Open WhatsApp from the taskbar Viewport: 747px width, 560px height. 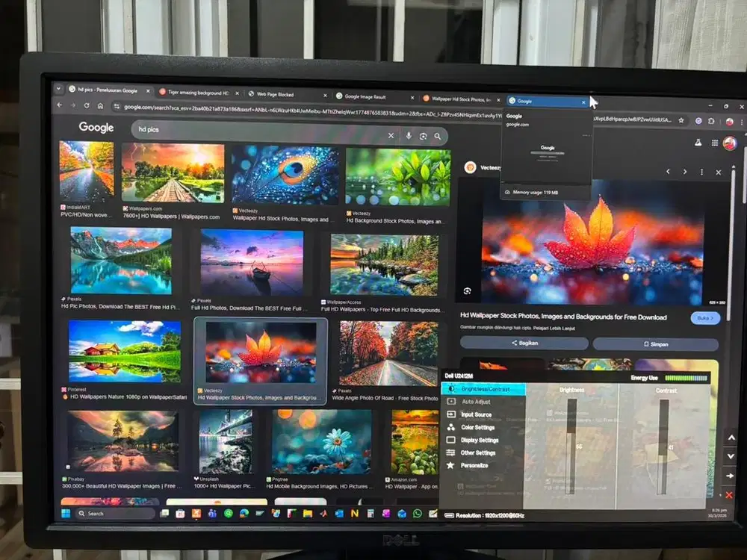point(417,514)
